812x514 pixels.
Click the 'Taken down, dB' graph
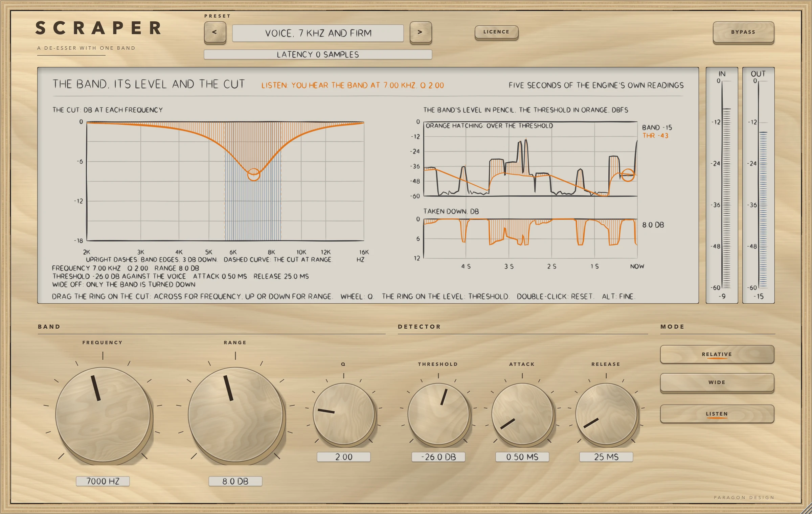coord(531,238)
